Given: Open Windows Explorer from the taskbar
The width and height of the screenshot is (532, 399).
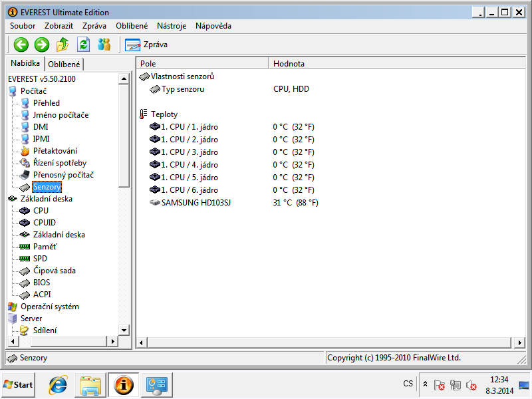Looking at the screenshot, I should (x=90, y=384).
